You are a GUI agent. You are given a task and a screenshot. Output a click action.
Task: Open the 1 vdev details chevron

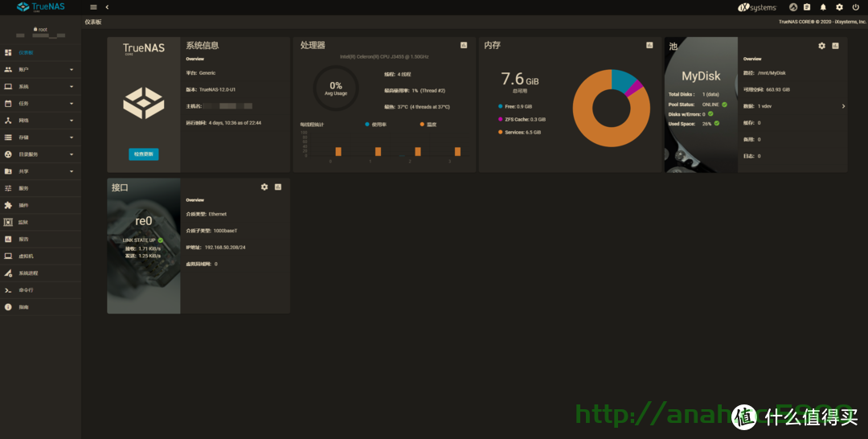pos(843,106)
